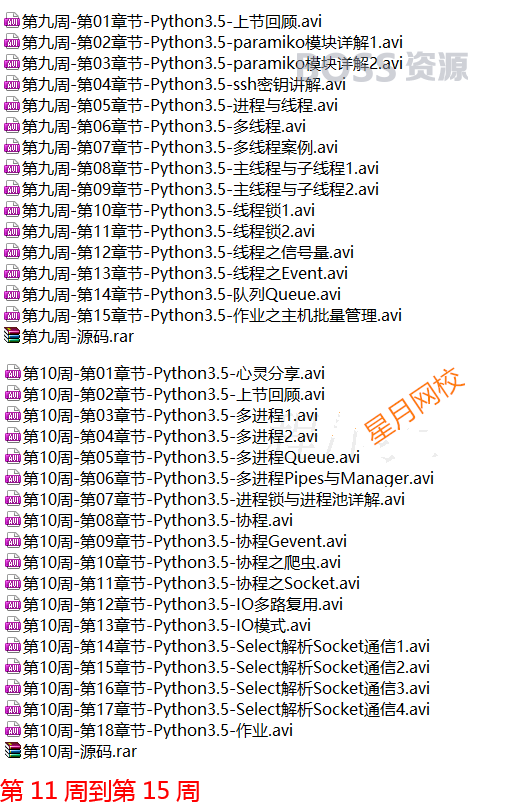
Task: Click the red 第 11 周到第 15 周 heading
Action: click(x=100, y=791)
